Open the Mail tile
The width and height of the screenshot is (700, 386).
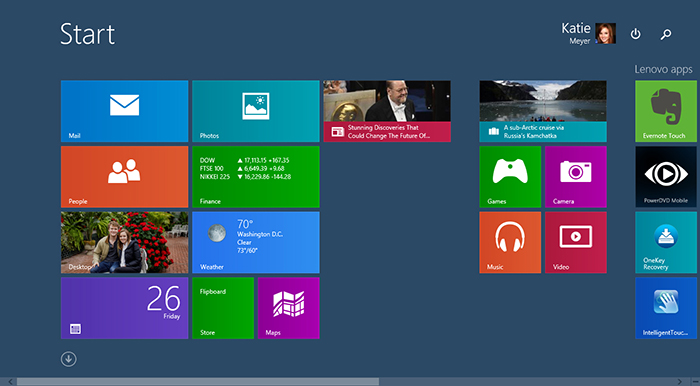coord(125,111)
